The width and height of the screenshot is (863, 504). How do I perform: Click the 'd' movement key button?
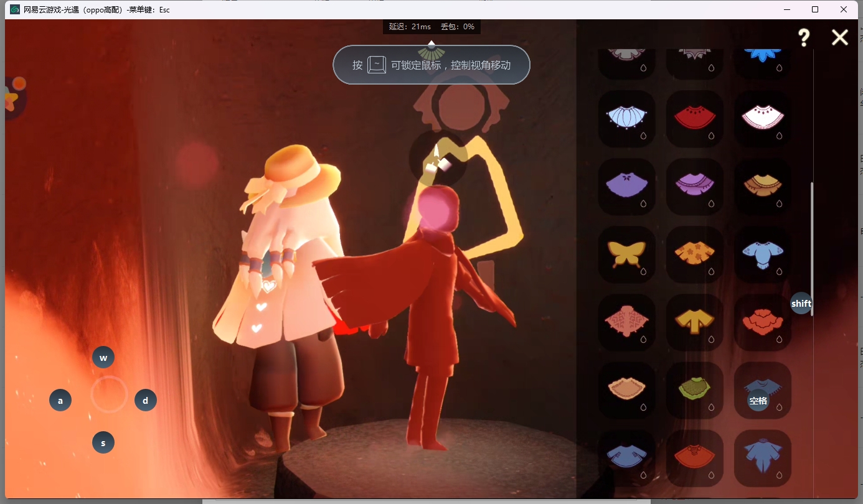coord(146,400)
